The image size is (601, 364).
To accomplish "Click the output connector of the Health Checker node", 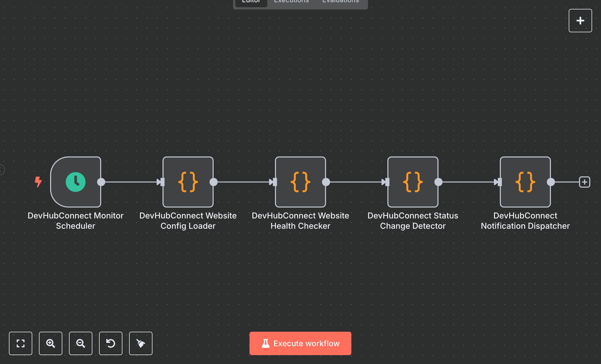I will 326,182.
